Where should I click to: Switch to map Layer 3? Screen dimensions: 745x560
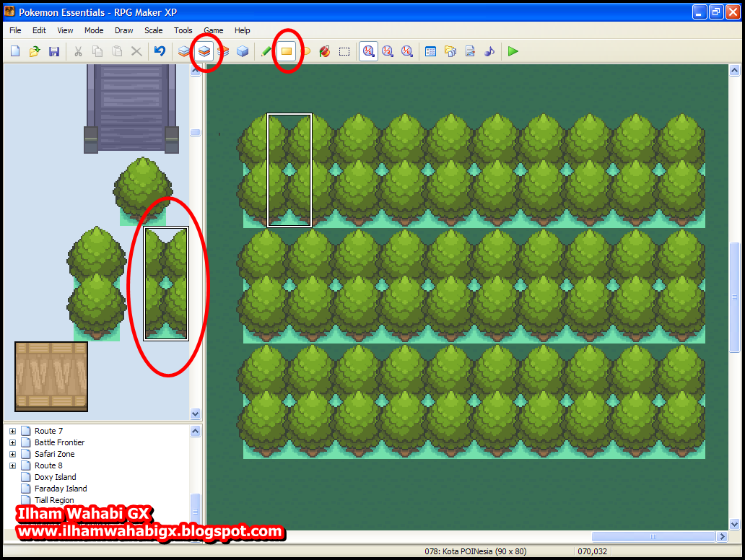pos(223,51)
